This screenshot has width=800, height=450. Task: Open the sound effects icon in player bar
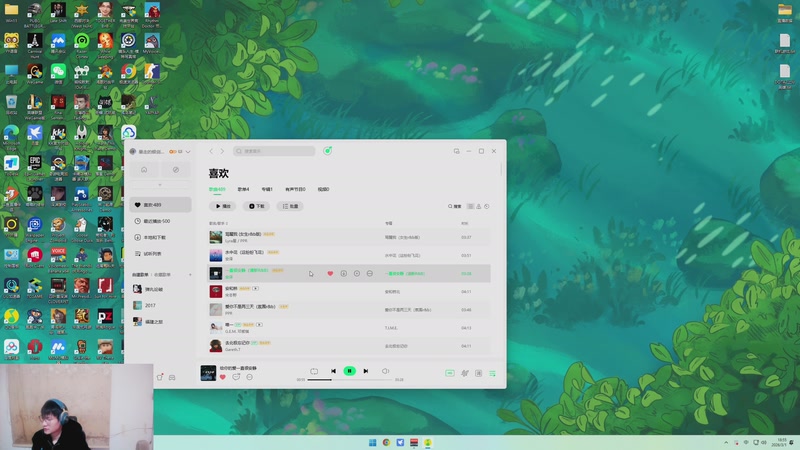pos(464,373)
